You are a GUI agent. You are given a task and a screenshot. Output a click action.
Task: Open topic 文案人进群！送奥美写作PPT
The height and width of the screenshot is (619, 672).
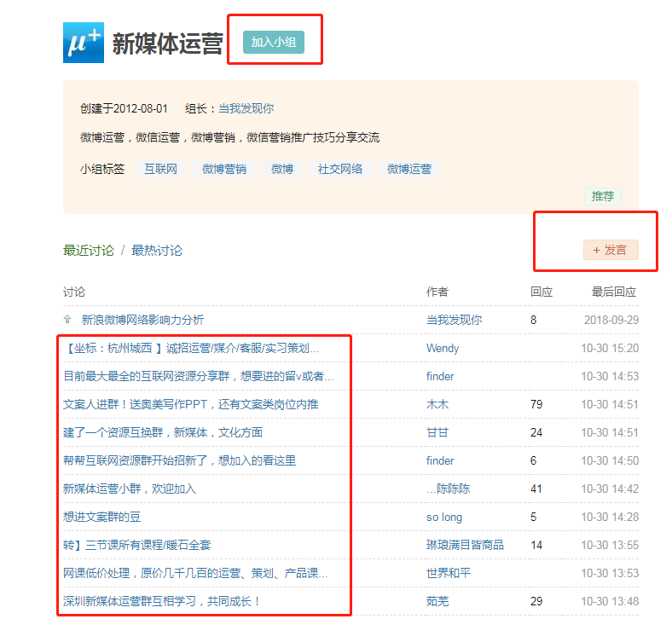191,404
